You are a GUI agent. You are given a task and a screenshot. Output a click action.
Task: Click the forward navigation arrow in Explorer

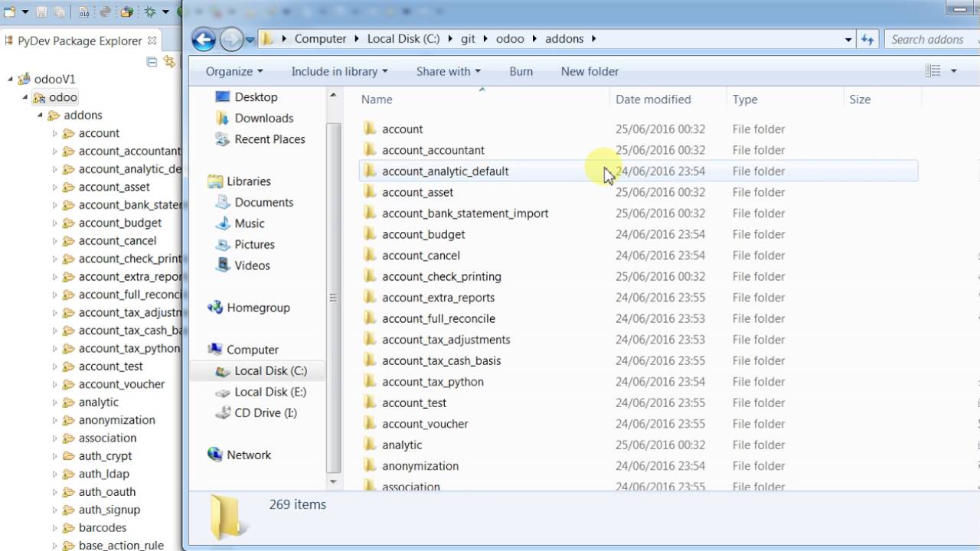231,39
